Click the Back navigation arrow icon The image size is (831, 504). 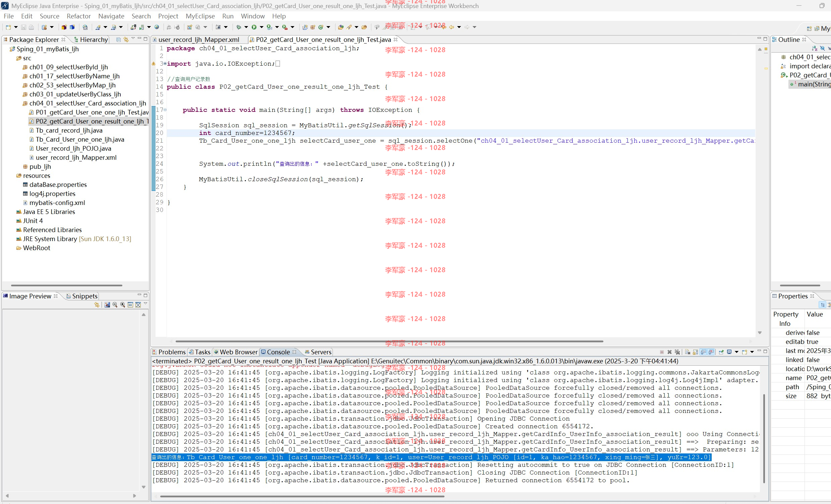pos(451,27)
